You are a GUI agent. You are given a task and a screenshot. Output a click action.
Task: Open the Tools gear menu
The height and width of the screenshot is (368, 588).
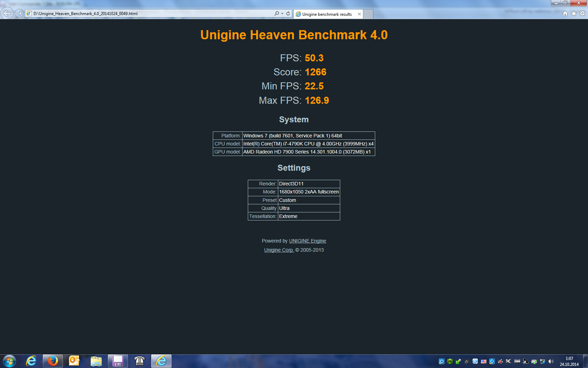[582, 13]
